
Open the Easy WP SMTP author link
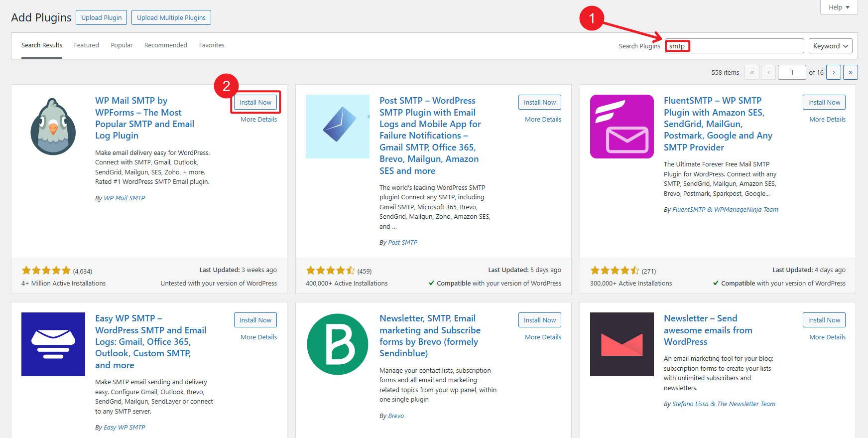tap(124, 427)
